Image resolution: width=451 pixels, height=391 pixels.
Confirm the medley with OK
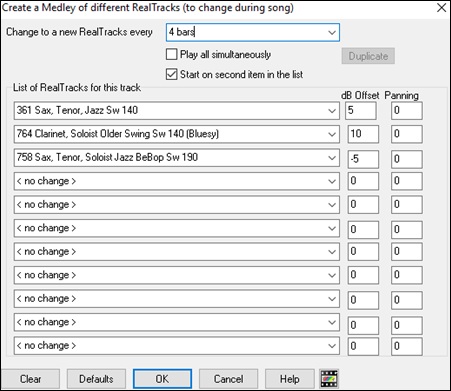(162, 379)
